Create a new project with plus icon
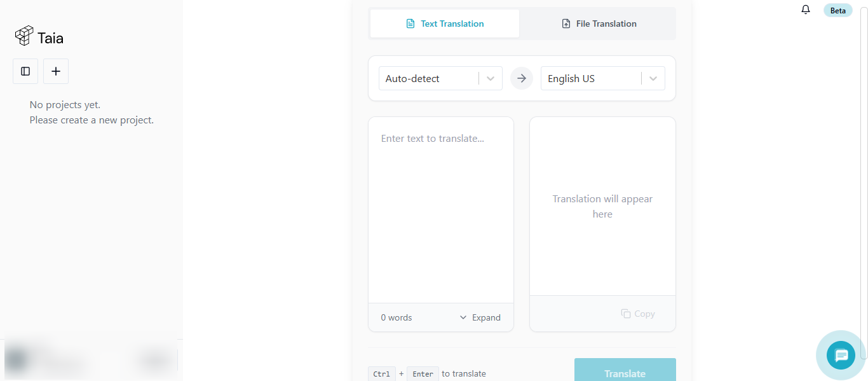This screenshot has height=381, width=868. 56,71
